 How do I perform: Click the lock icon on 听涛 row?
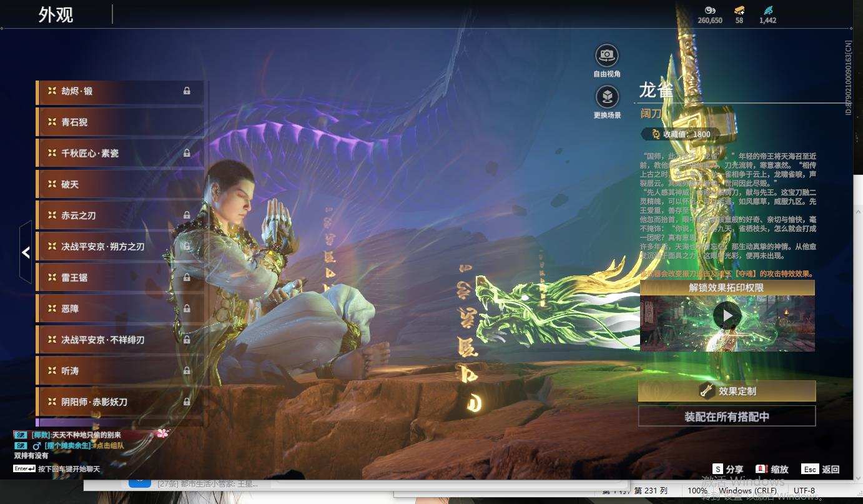187,371
